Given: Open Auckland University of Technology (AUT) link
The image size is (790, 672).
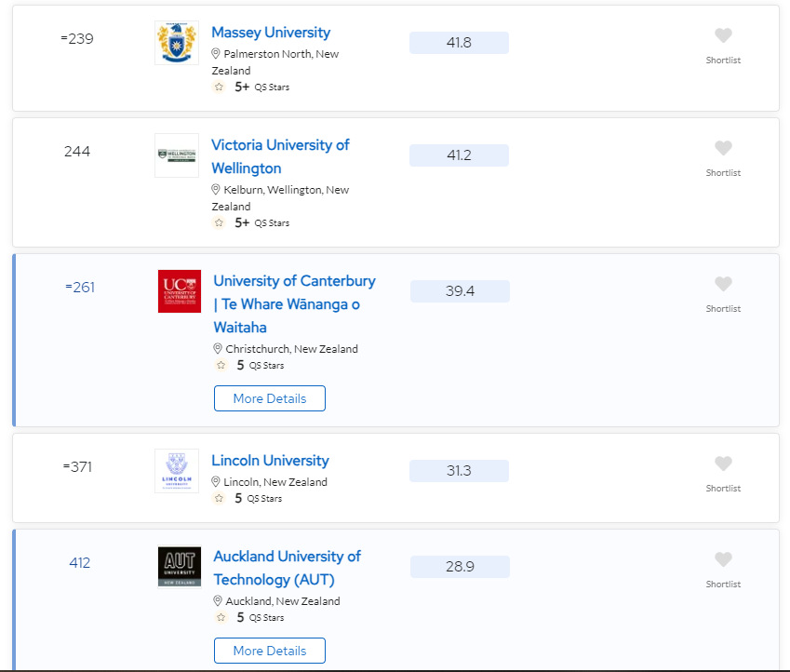Looking at the screenshot, I should pos(287,568).
